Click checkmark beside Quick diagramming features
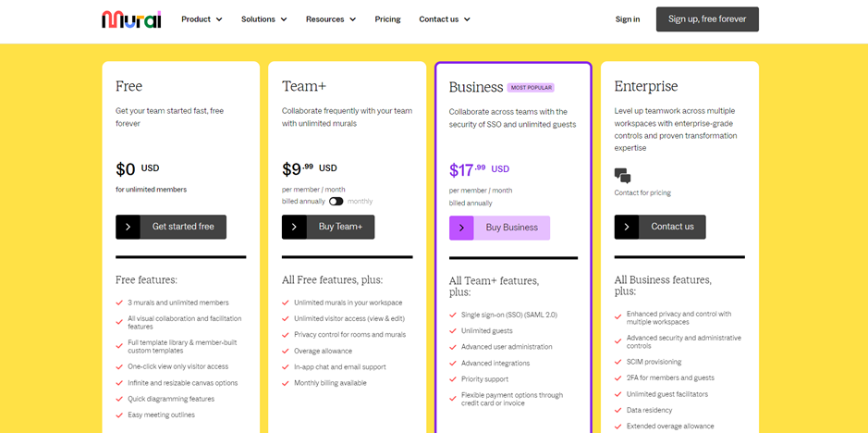Image resolution: width=868 pixels, height=433 pixels. pyautogui.click(x=119, y=399)
